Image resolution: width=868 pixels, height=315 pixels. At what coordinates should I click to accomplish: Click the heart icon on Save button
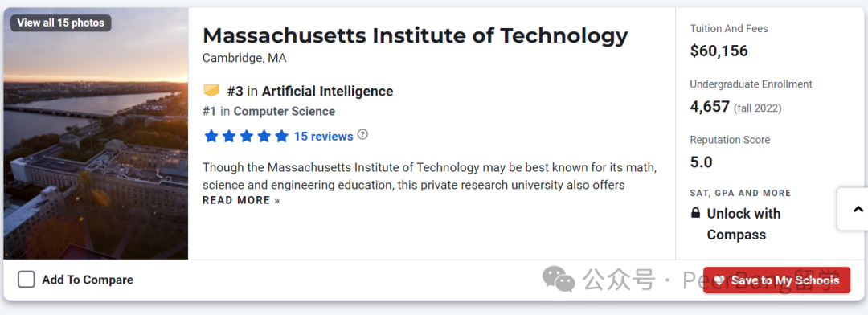coord(719,280)
